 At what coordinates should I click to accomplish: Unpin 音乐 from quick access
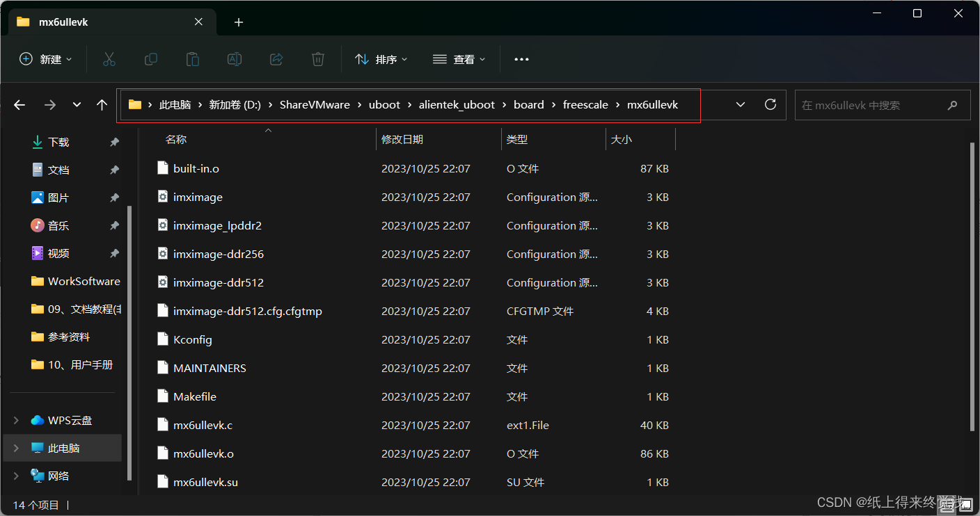(x=114, y=225)
